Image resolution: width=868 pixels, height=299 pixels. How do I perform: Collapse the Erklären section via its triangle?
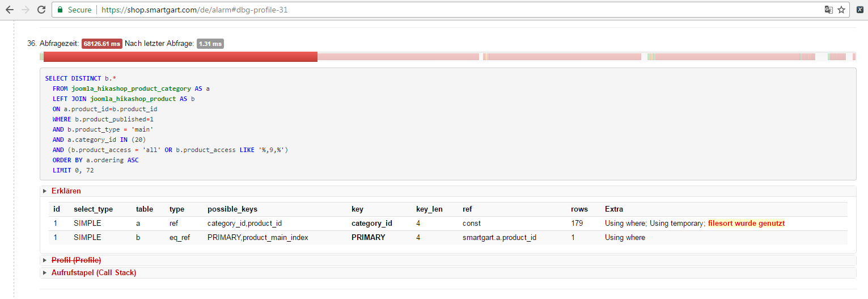point(45,191)
